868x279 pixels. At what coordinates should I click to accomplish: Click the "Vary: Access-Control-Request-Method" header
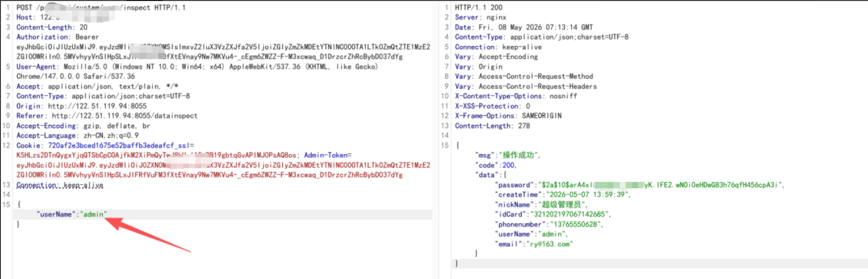pos(524,77)
